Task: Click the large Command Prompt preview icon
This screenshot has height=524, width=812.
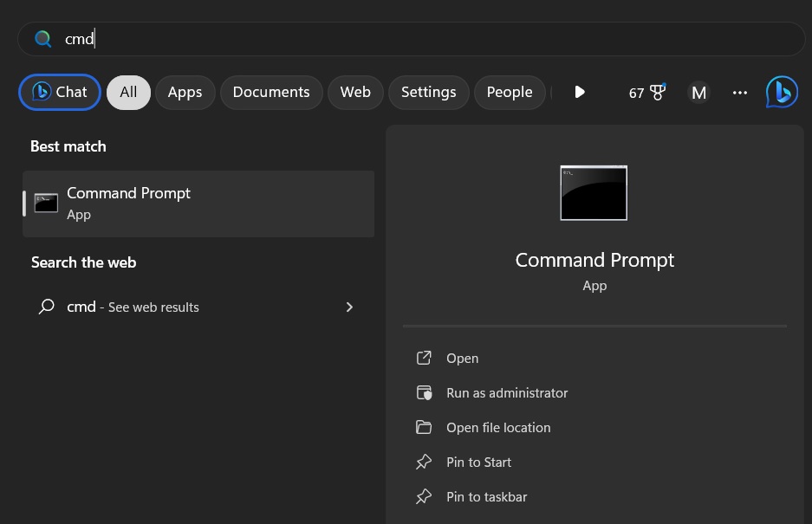Action: point(594,192)
